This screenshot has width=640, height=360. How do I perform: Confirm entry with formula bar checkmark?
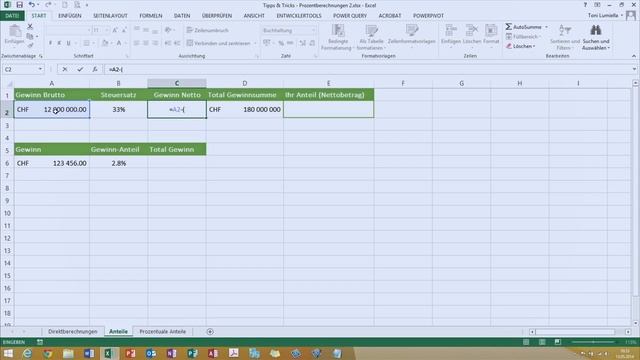coord(80,69)
